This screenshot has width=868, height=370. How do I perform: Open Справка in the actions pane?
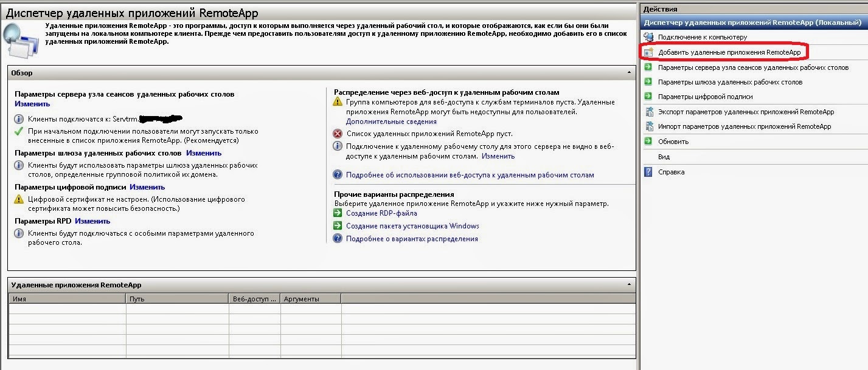(671, 172)
